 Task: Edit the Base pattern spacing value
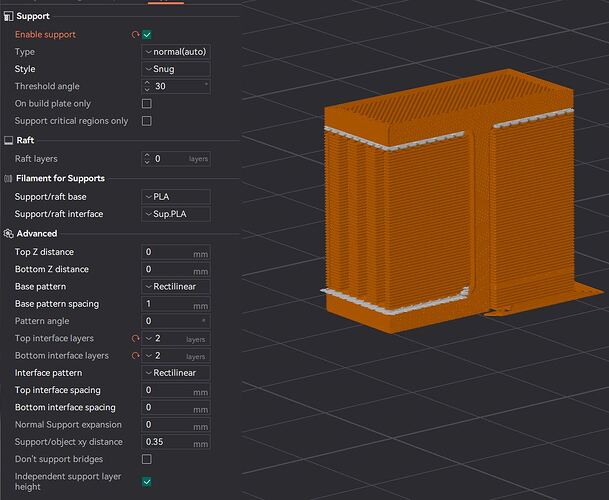pyautogui.click(x=176, y=304)
